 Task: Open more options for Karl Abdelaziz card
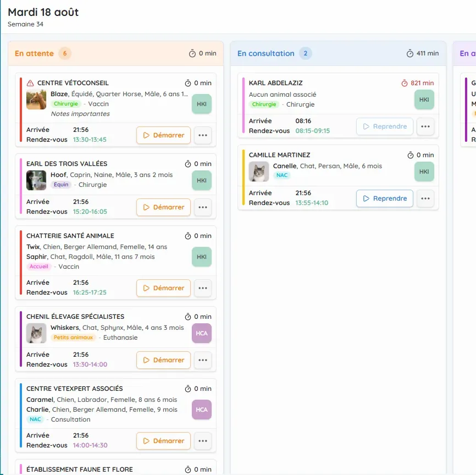(425, 126)
